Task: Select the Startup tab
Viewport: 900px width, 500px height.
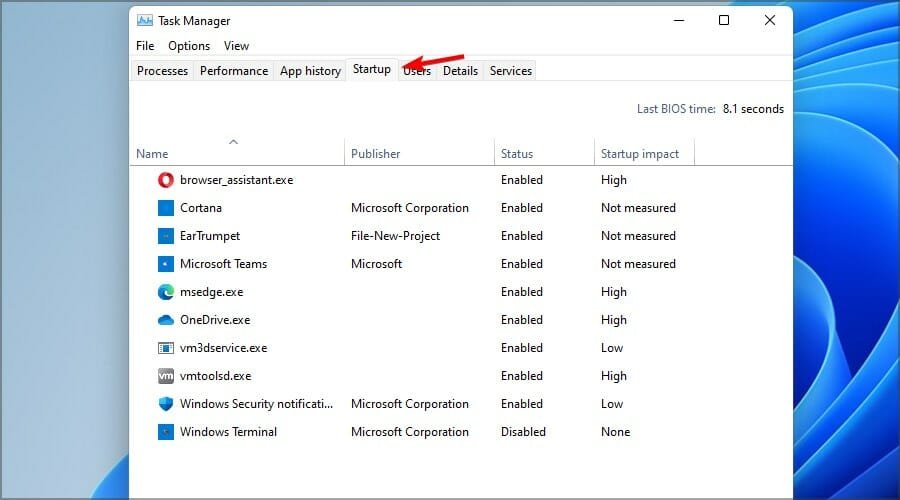Action: [x=371, y=69]
